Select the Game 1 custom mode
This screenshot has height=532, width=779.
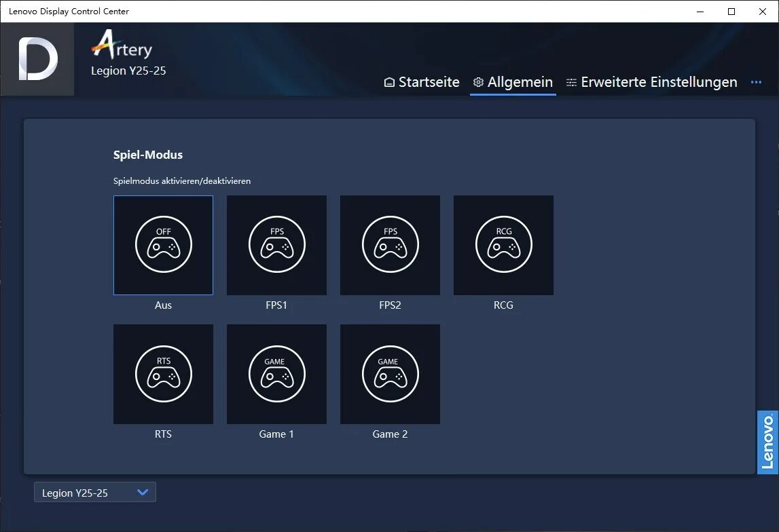[x=276, y=374]
